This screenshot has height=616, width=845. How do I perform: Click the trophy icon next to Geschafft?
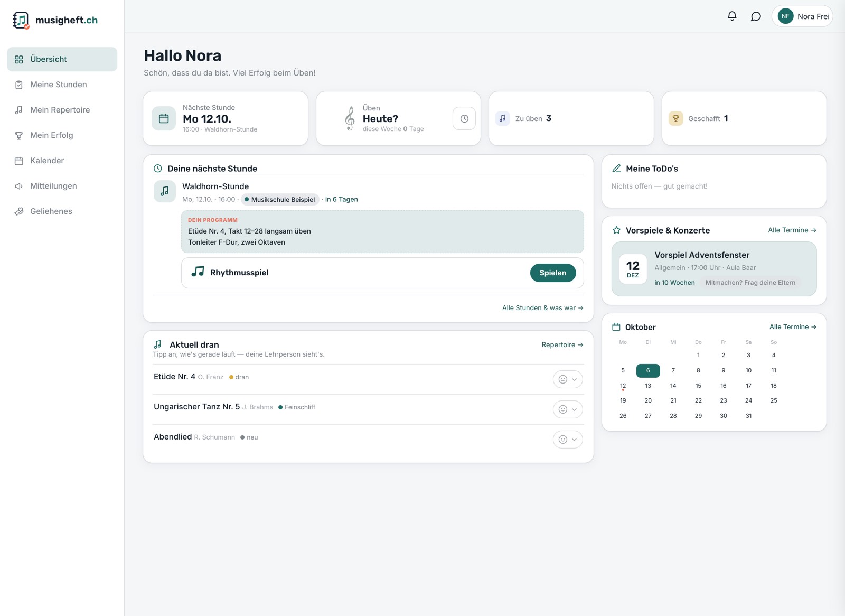(x=675, y=118)
